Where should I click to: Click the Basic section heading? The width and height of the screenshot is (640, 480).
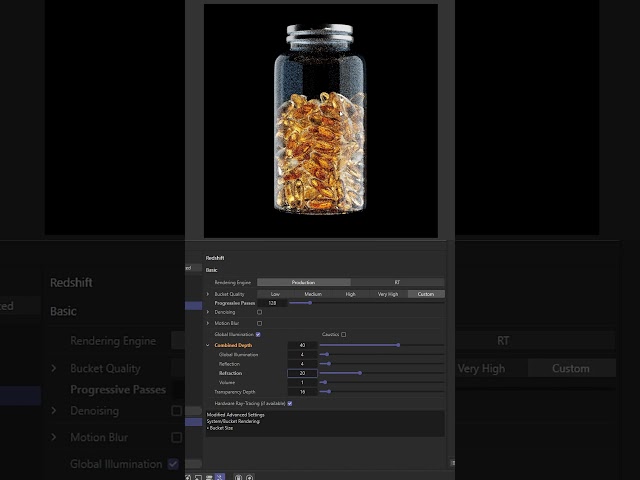click(x=211, y=270)
